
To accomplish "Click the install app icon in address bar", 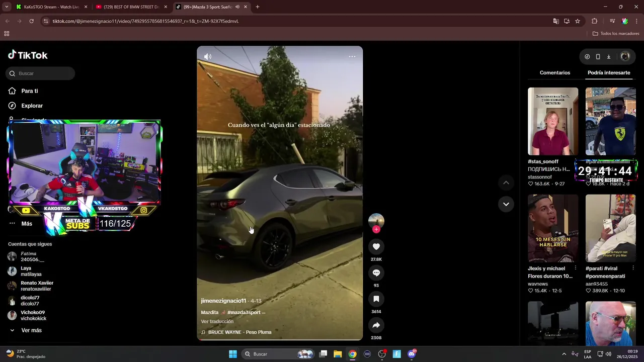I will [x=567, y=21].
